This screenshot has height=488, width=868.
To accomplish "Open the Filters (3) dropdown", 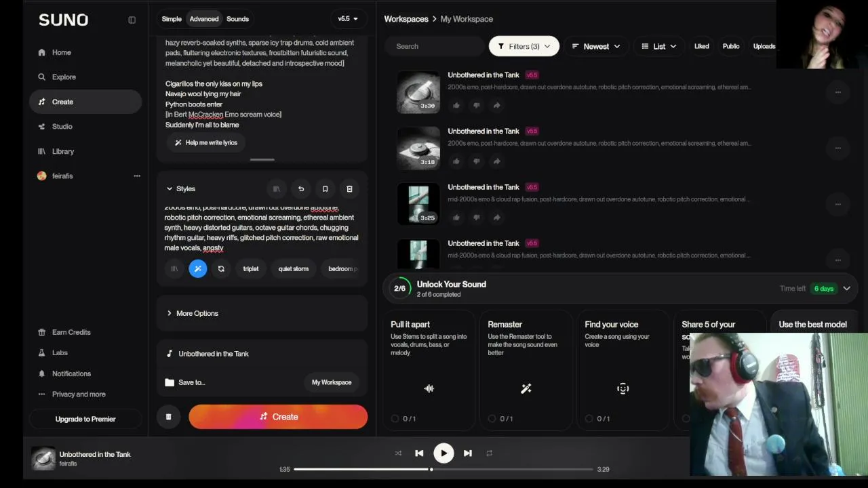I will (524, 46).
